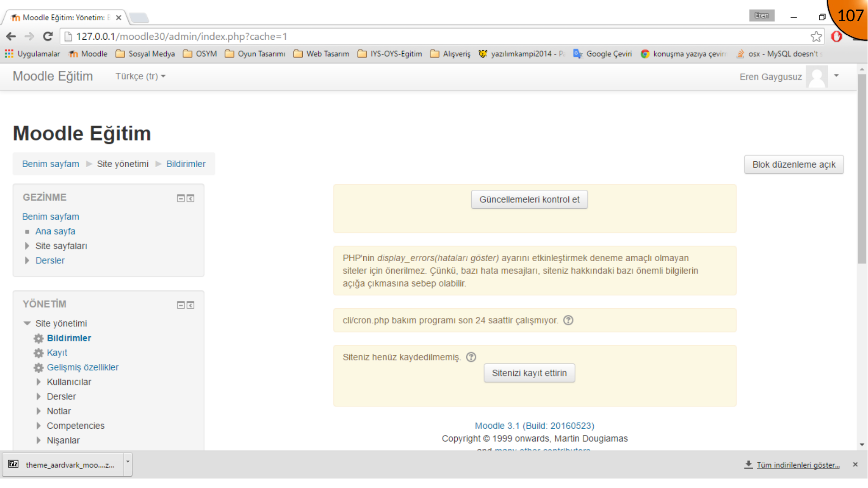Image resolution: width=868 pixels, height=488 pixels.
Task: Go back with the browser back arrow
Action: pyautogui.click(x=11, y=37)
